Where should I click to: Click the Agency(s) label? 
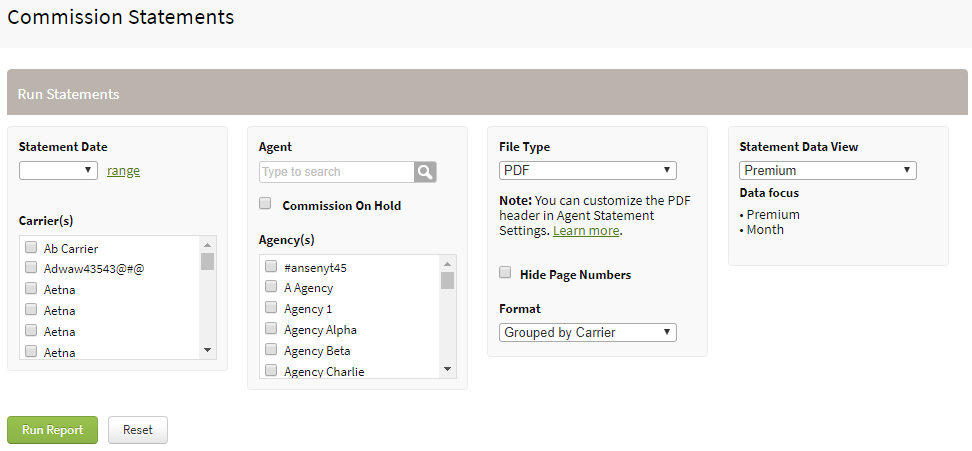(286, 240)
